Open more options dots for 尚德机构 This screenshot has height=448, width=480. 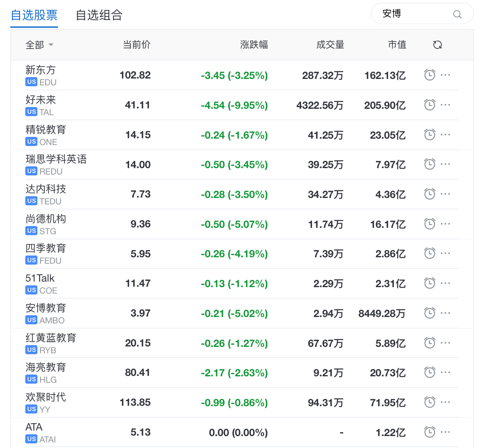click(x=445, y=224)
